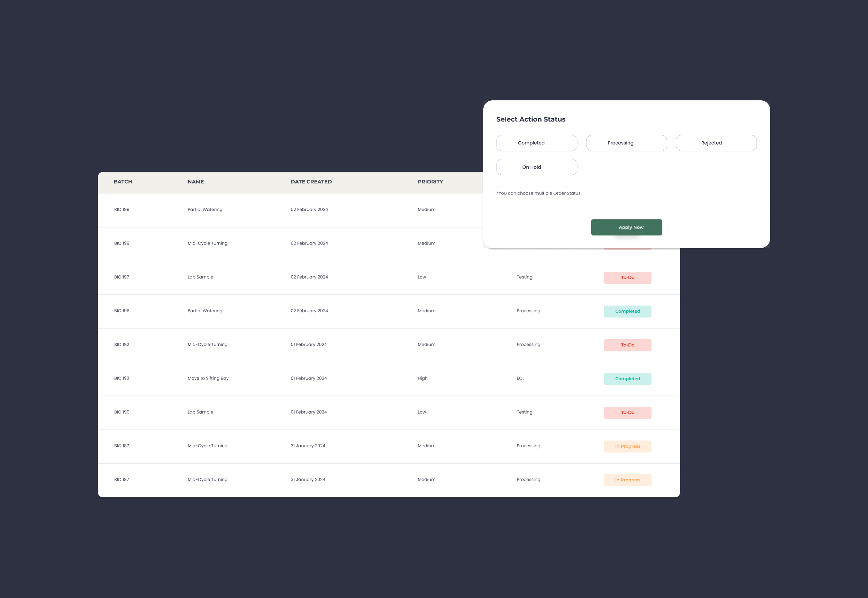Screen dimensions: 868x598
Task: Select the Rejected status option
Action: point(716,143)
